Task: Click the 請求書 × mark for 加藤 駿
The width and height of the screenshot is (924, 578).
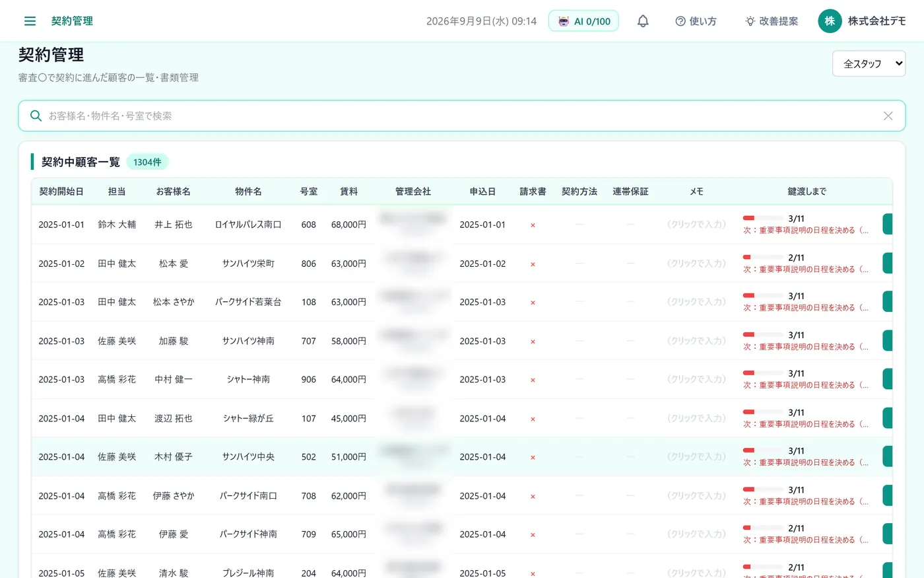Action: click(533, 342)
